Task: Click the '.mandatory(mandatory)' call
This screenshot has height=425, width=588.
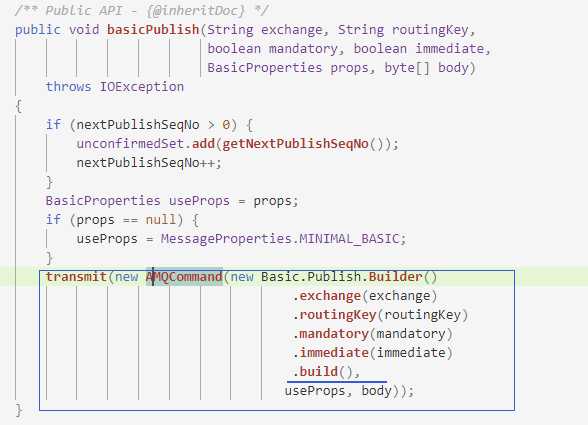Action: (372, 334)
